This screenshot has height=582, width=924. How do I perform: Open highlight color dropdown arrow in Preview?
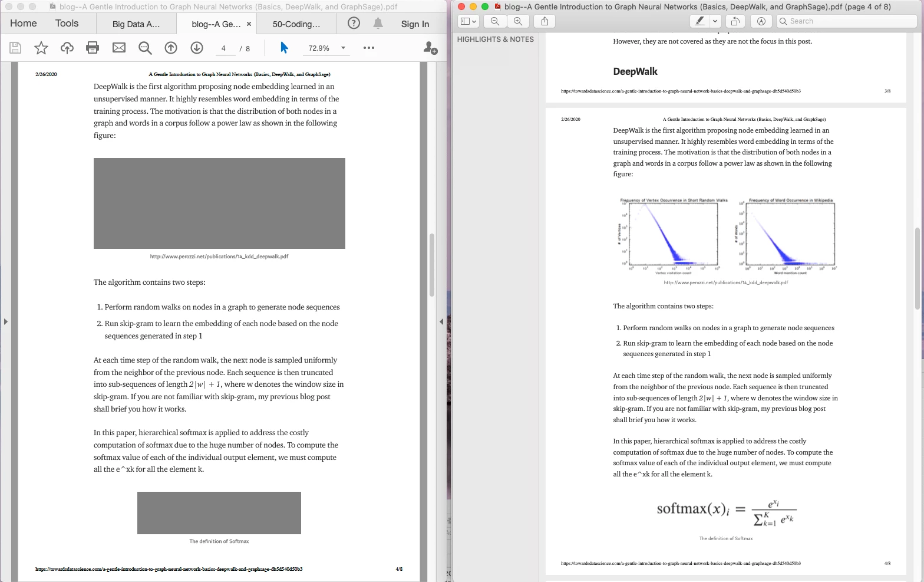coord(715,21)
